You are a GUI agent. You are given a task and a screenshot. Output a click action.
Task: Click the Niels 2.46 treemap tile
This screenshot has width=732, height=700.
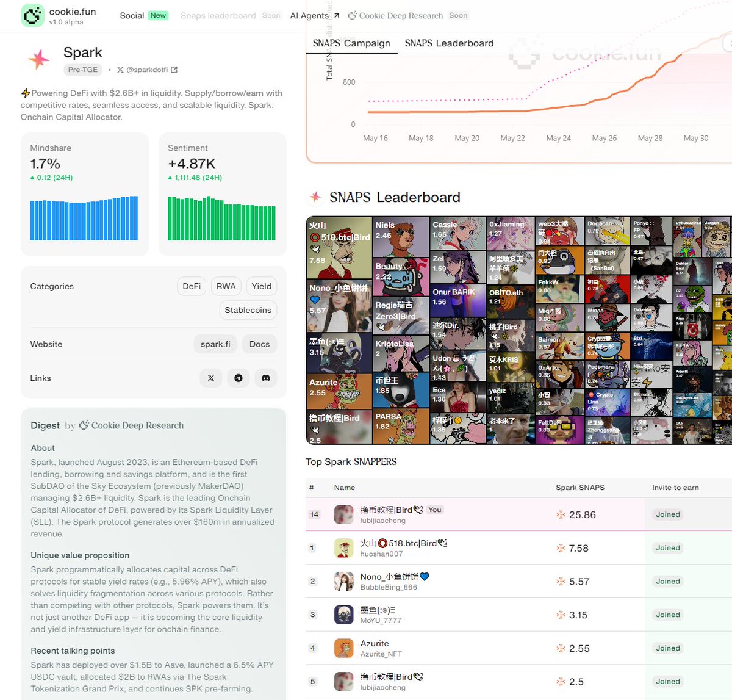[401, 237]
